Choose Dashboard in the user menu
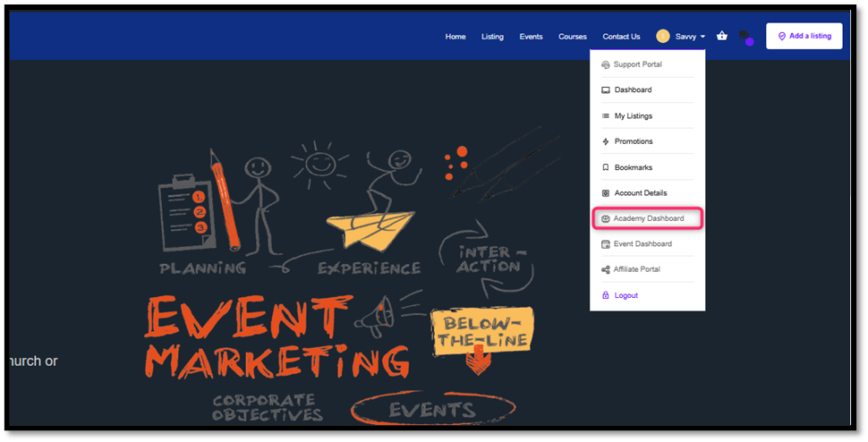868x442 pixels. [x=633, y=90]
